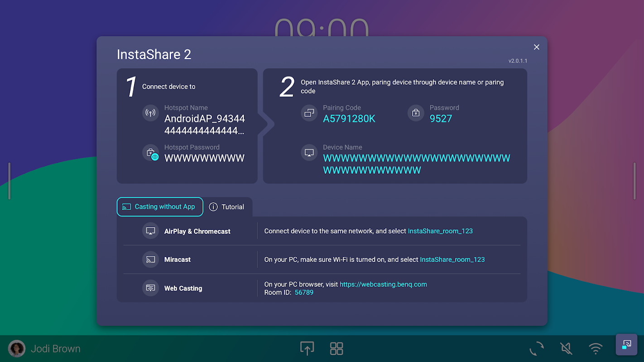Screen dimensions: 644x362
Task: Click the Miracast cast icon
Action: [150, 259]
